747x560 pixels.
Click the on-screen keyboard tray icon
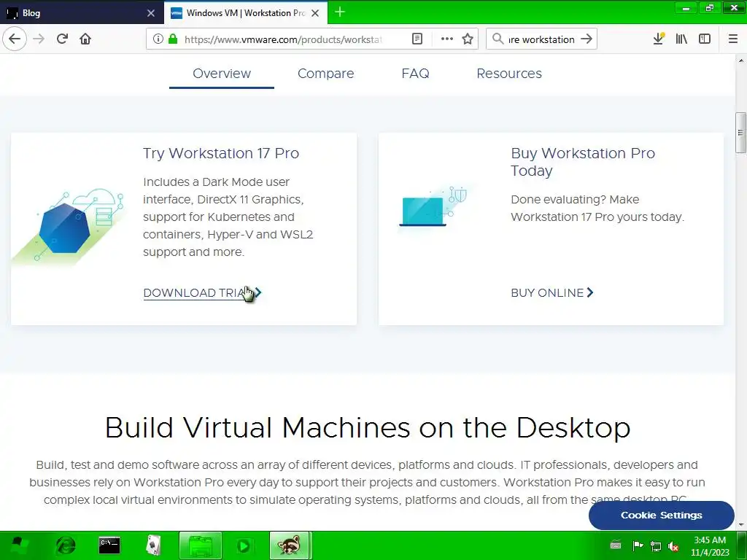click(x=616, y=545)
